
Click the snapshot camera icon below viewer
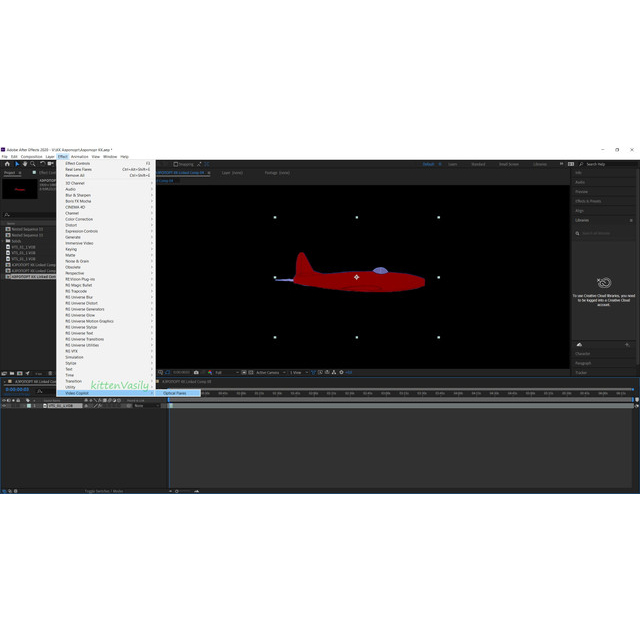(x=196, y=372)
